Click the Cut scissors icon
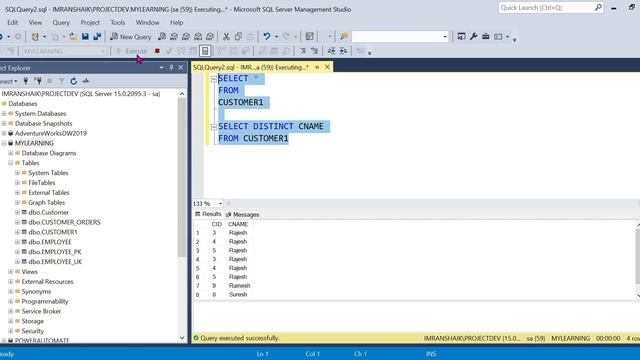The image size is (640, 360). [x=226, y=37]
